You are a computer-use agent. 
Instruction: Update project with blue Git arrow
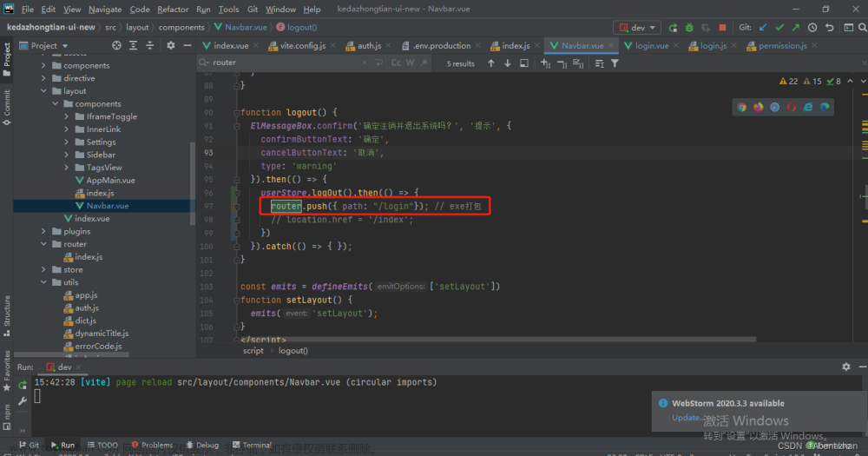point(763,27)
